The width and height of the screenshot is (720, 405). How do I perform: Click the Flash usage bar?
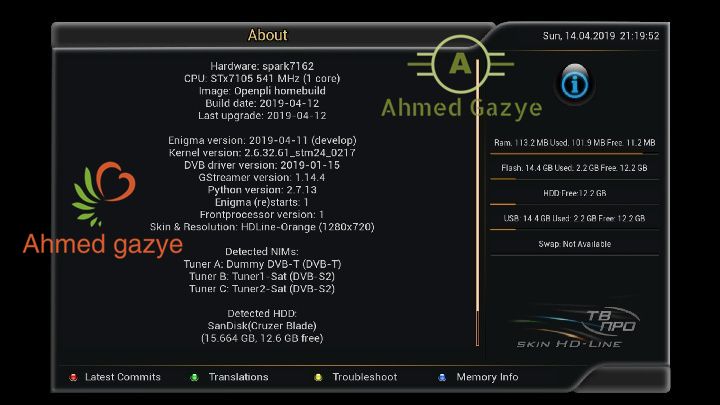click(x=574, y=179)
